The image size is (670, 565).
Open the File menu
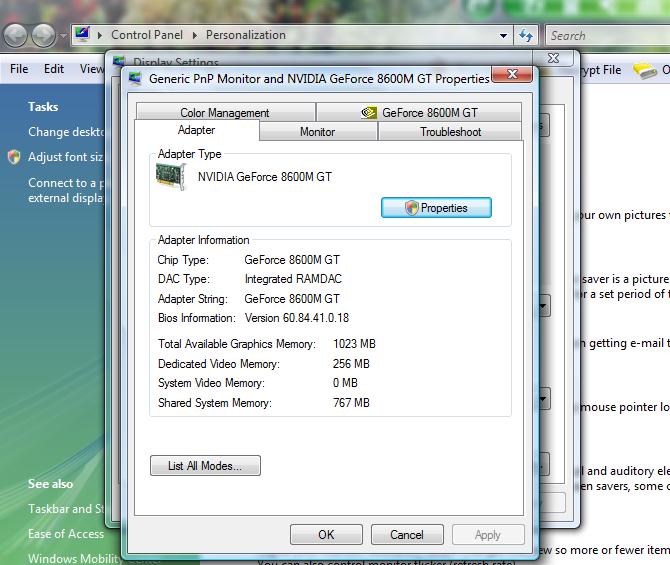click(x=19, y=69)
